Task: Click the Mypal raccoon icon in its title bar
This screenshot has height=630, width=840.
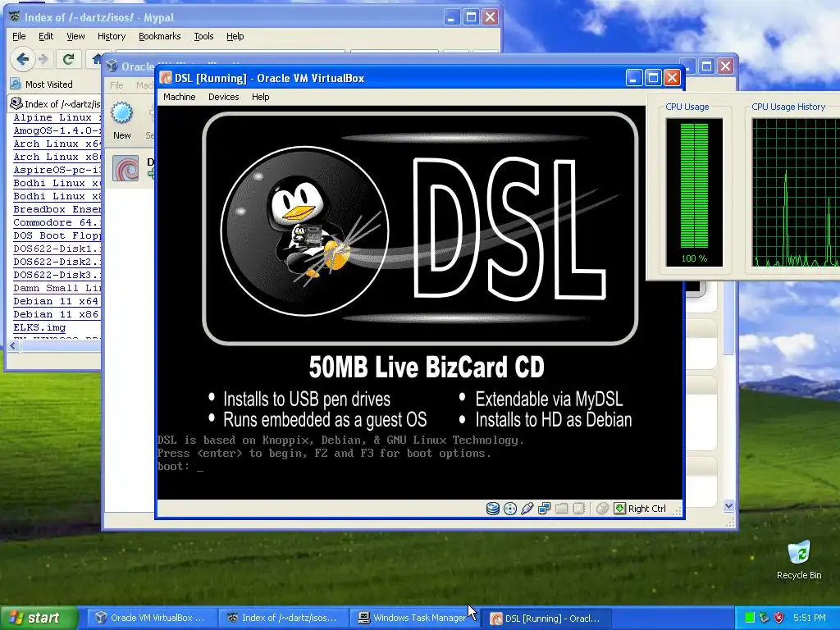Action: coord(15,17)
